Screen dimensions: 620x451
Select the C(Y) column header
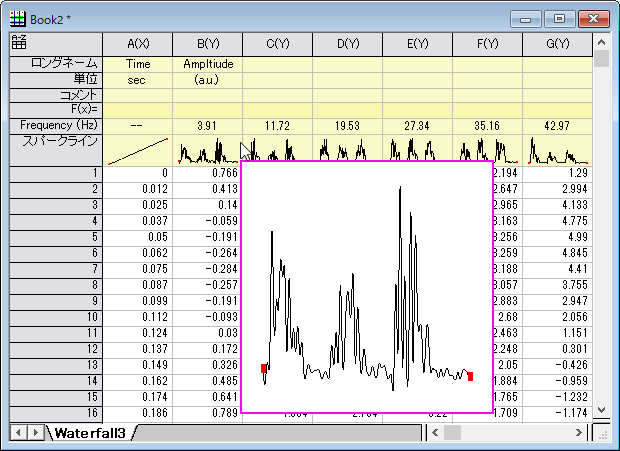pos(278,44)
